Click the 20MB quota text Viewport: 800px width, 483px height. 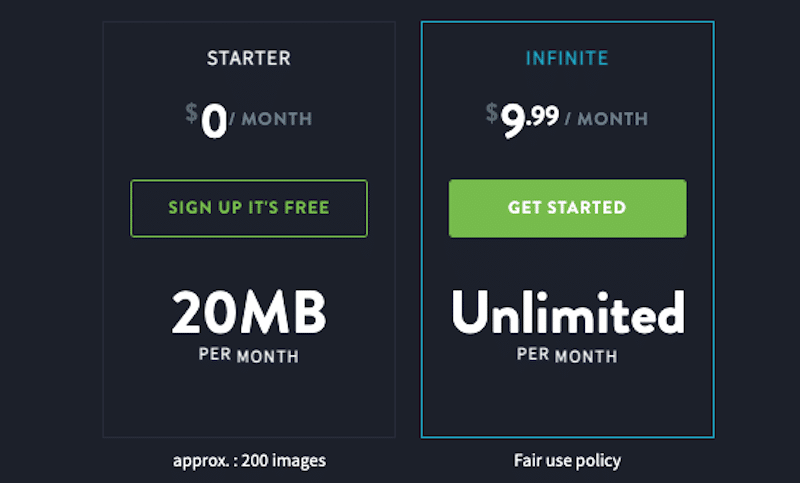[249, 312]
